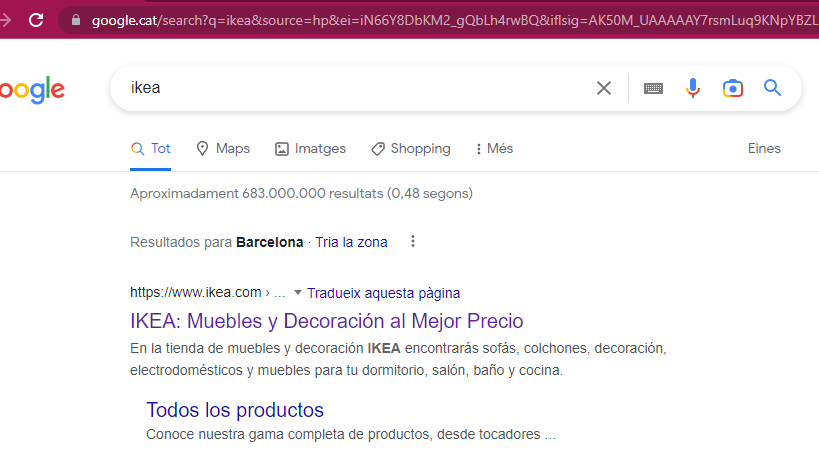Reload the page with the refresh icon
819x453 pixels.
pyautogui.click(x=36, y=20)
